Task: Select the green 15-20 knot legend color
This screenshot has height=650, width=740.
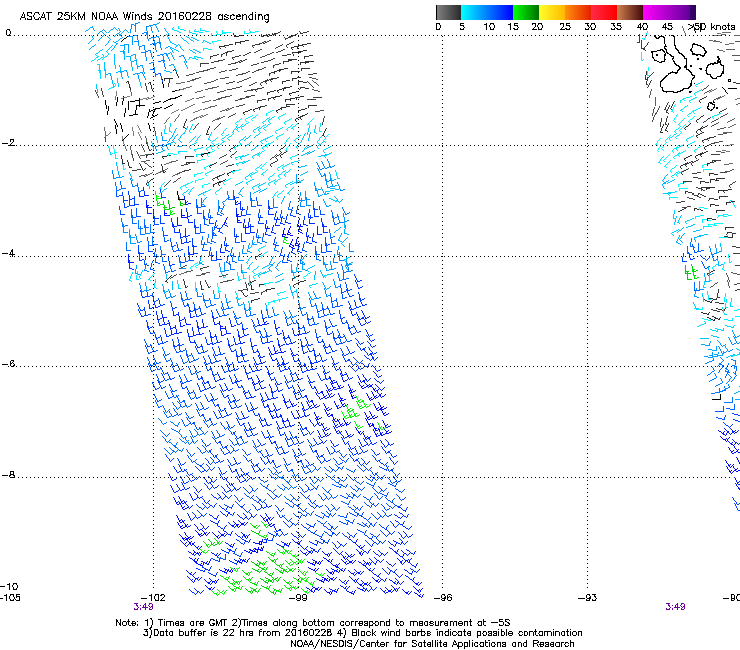Action: coord(526,12)
